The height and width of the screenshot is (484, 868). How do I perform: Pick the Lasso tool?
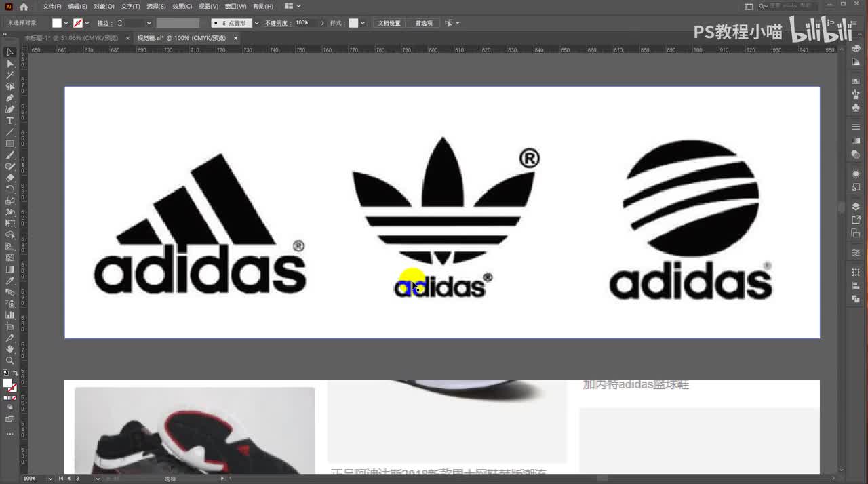pos(10,87)
